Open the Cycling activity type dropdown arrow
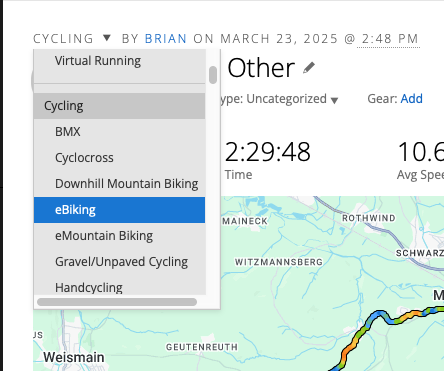Image resolution: width=444 pixels, height=371 pixels. pos(107,38)
